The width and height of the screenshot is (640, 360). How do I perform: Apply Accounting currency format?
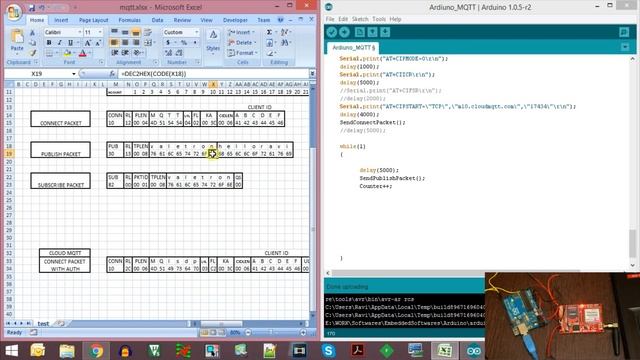point(168,42)
